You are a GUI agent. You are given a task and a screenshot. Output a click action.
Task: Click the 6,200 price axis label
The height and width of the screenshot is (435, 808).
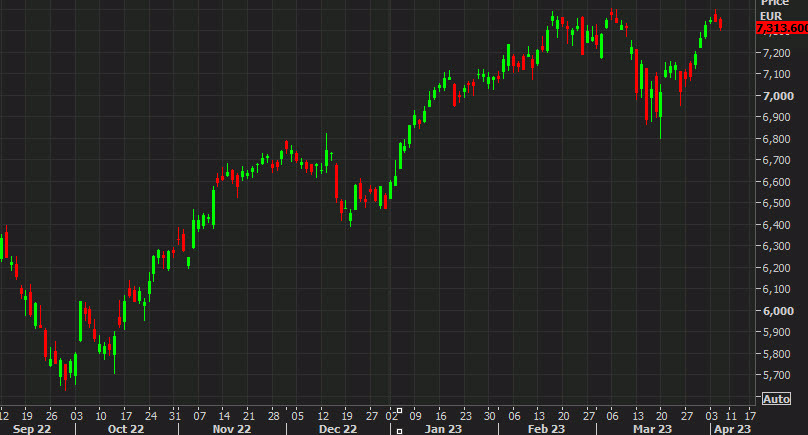pos(777,268)
